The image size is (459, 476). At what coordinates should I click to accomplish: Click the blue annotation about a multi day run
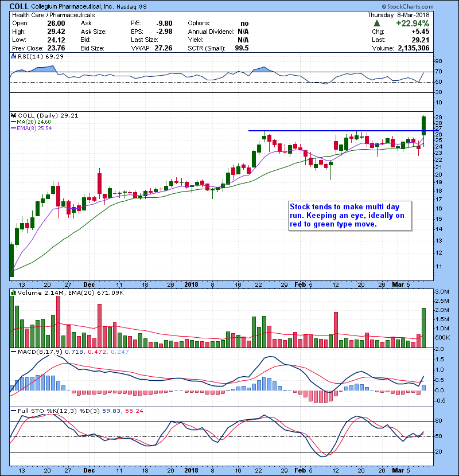tap(350, 216)
